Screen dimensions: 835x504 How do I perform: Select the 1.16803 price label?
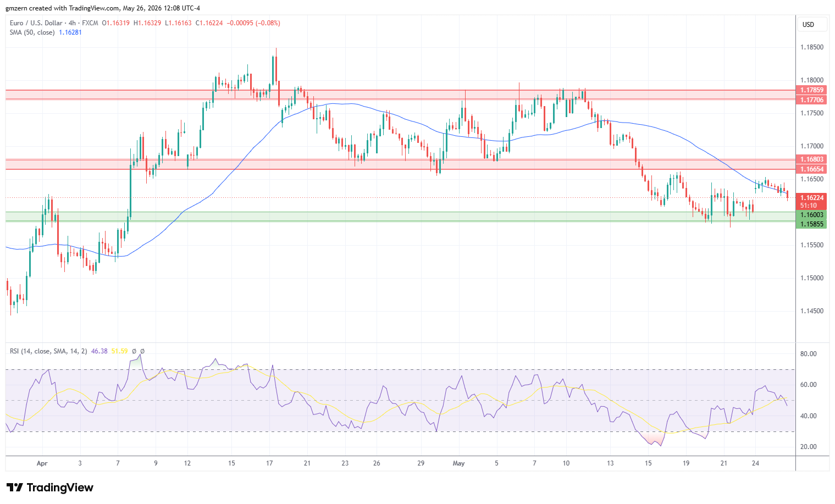811,159
